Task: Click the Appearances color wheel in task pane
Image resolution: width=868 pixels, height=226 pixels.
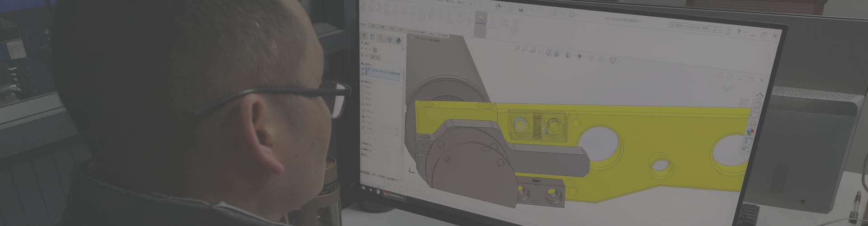Action: (750, 132)
